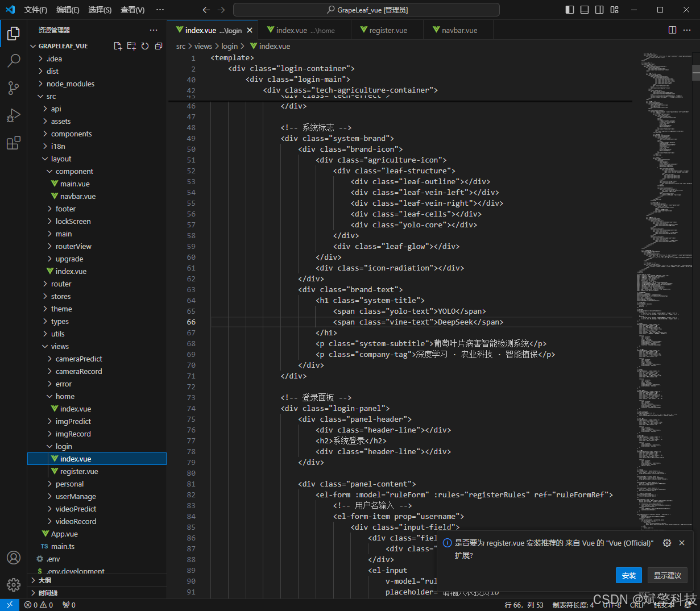Open the Search view in activity bar
The width and height of the screenshot is (700, 611).
click(14, 60)
